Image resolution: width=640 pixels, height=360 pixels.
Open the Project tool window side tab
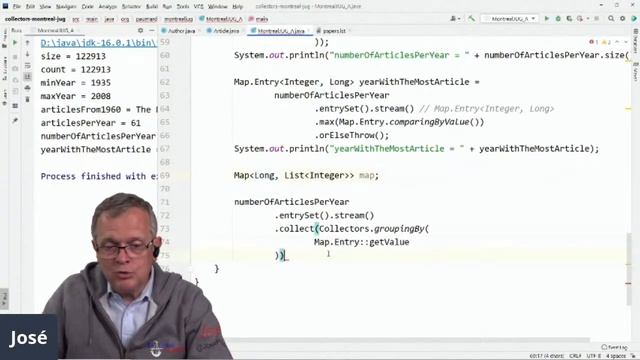(4, 39)
